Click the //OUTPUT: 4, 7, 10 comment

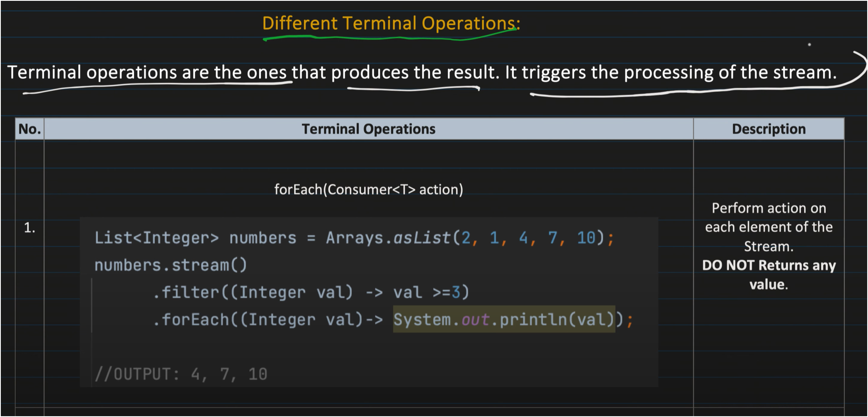point(181,374)
